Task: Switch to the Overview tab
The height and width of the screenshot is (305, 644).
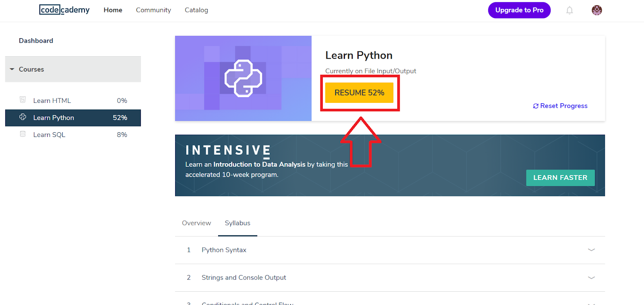Action: [196, 223]
